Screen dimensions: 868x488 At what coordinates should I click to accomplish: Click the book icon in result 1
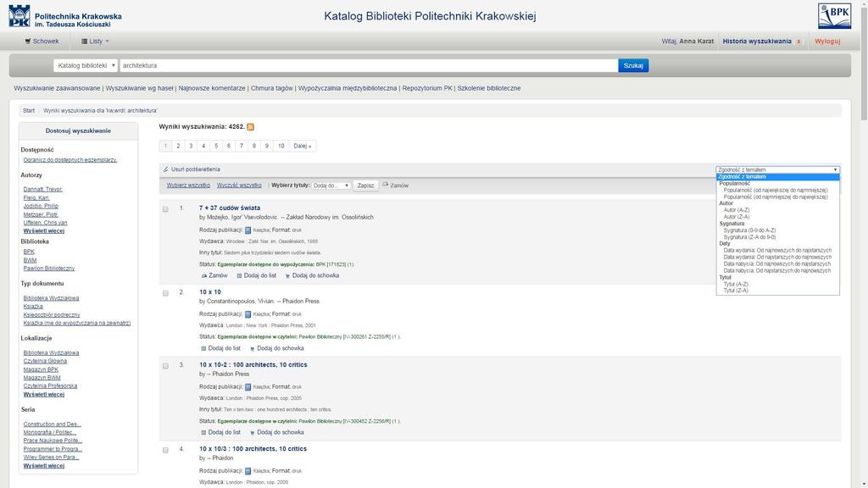coord(248,230)
